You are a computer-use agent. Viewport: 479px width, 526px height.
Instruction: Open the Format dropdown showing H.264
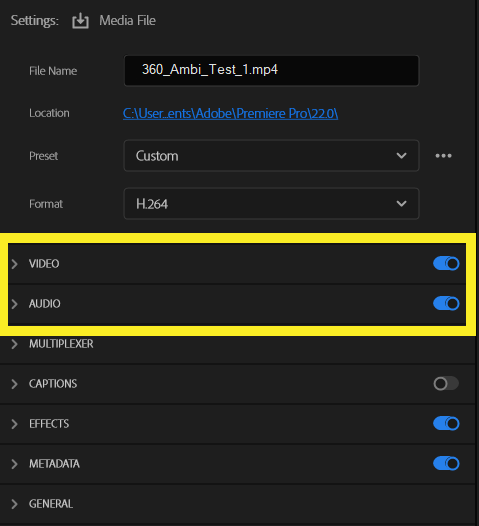271,204
